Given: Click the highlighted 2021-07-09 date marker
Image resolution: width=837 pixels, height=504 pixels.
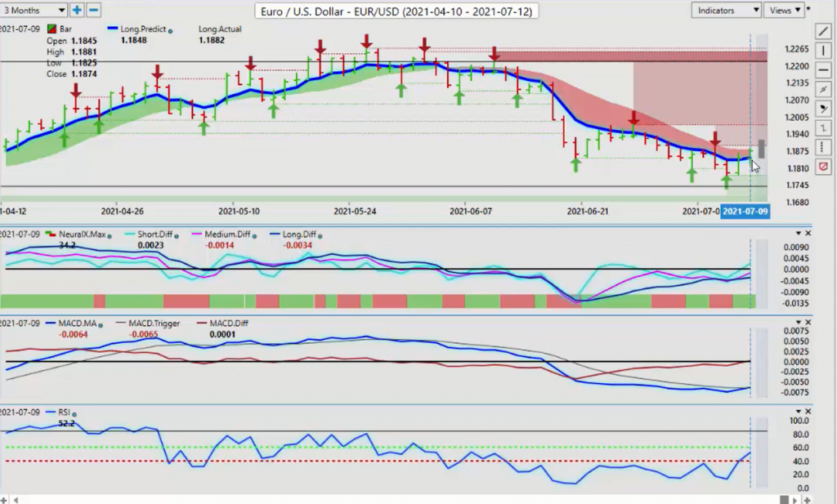Looking at the screenshot, I should point(745,212).
